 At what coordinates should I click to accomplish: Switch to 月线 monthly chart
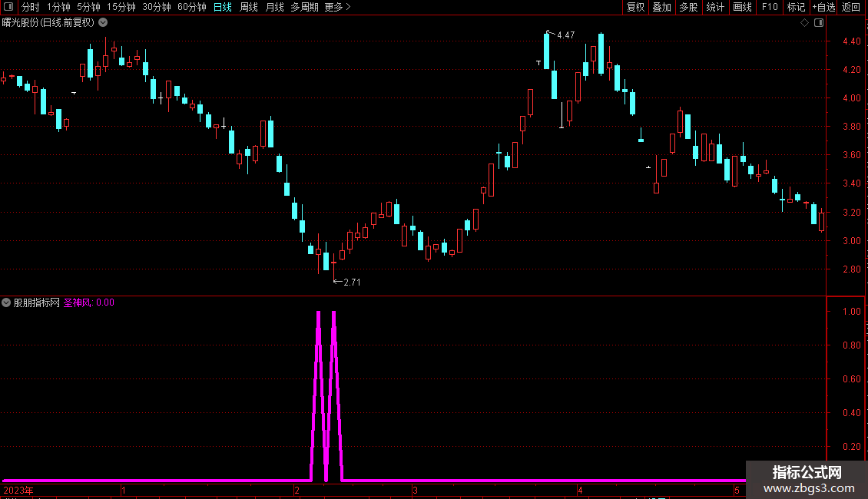[x=274, y=7]
